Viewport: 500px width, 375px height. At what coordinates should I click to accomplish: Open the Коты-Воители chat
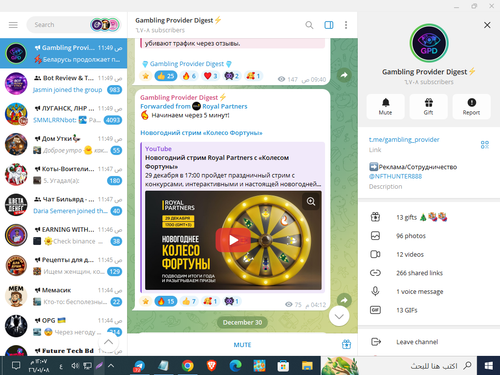point(63,175)
